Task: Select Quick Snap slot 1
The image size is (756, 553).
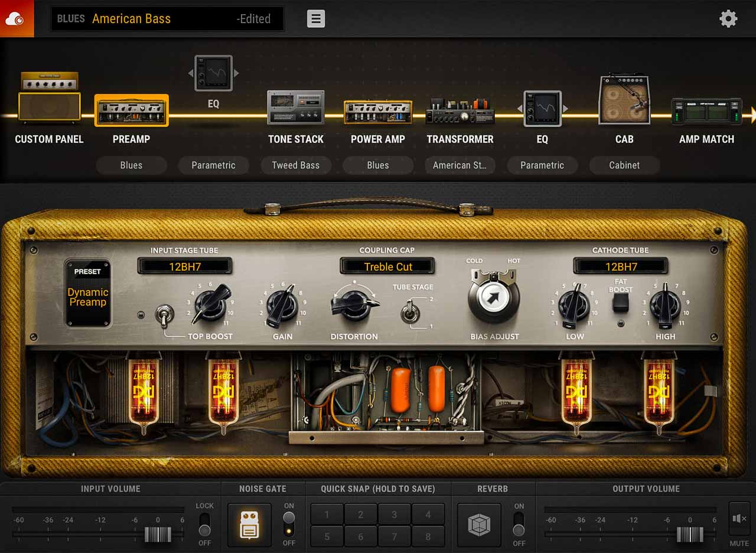Action: (327, 514)
